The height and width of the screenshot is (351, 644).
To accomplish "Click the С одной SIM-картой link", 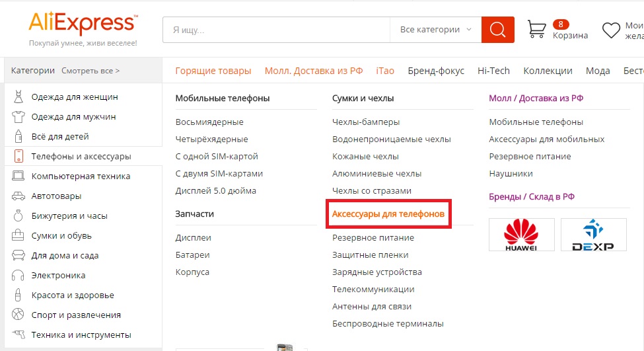I will [217, 157].
